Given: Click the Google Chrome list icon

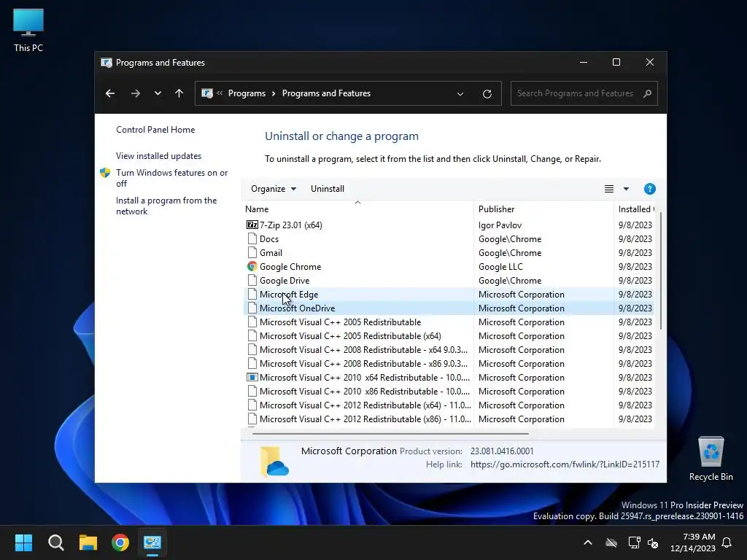Looking at the screenshot, I should (252, 267).
